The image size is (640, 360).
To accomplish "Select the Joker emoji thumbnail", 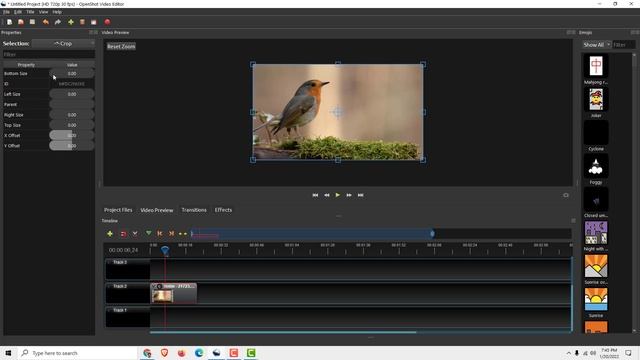I will (x=596, y=99).
